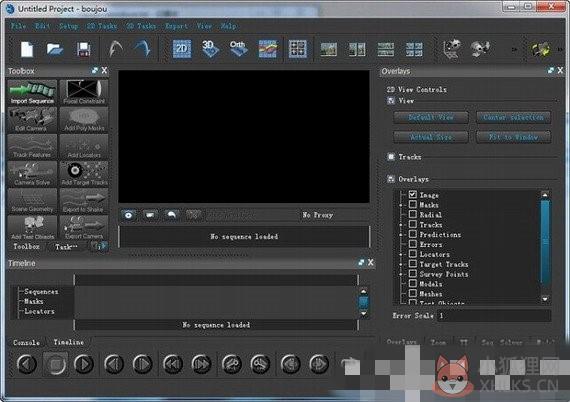Click the four-arrow grid layout icon
Screen dimensions: 570x402
point(297,49)
